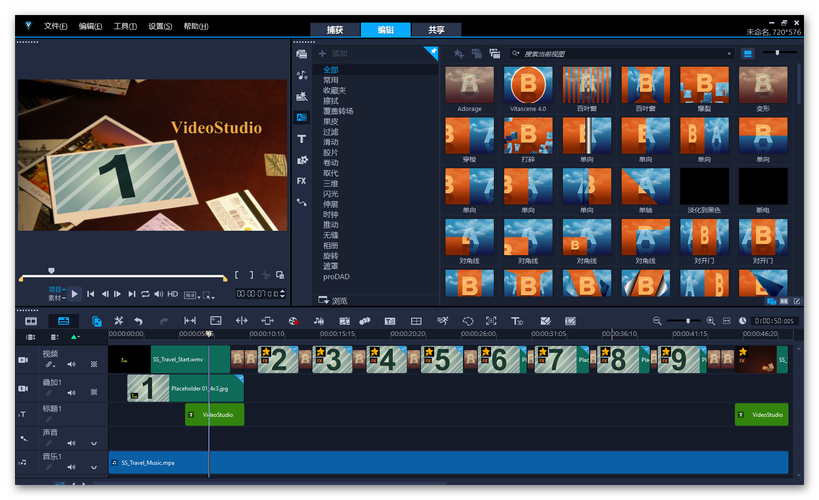Step to the next frame
This screenshot has width=819, height=500.
[118, 294]
